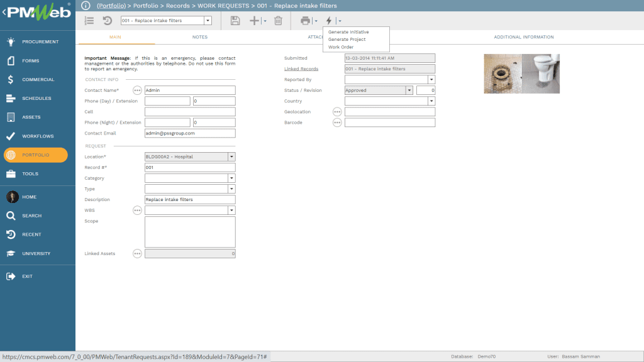The image size is (644, 362).
Task: Open University graduation cap icon
Action: coord(11,253)
